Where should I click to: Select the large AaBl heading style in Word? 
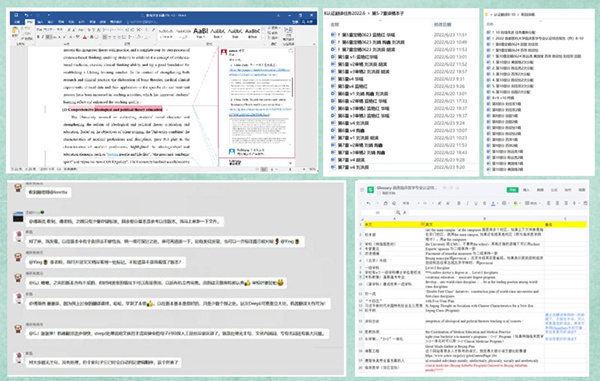(201, 32)
